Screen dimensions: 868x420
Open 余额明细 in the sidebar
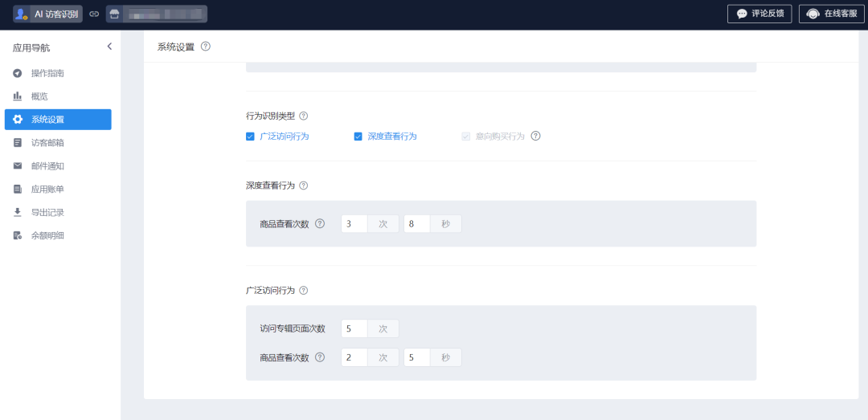58,236
